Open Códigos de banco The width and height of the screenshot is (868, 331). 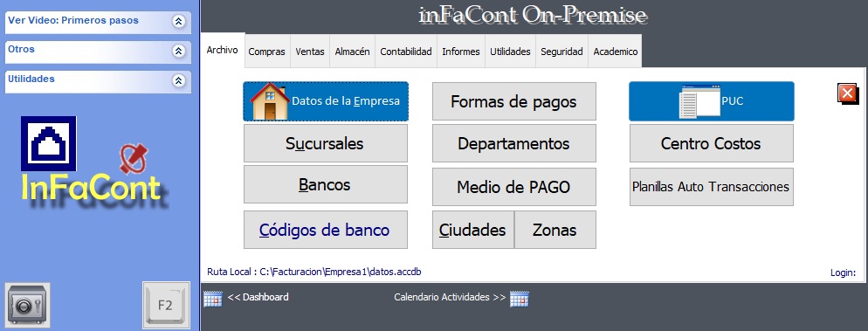pyautogui.click(x=326, y=230)
